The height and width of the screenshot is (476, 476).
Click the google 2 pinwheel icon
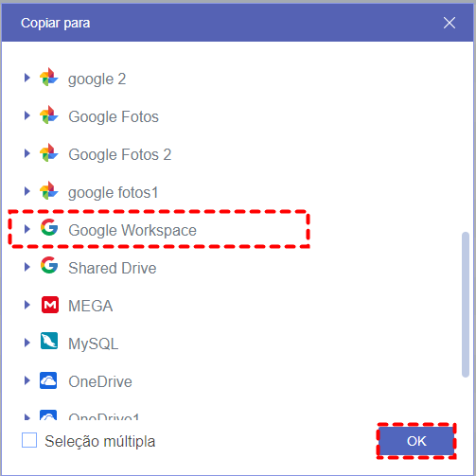point(49,77)
